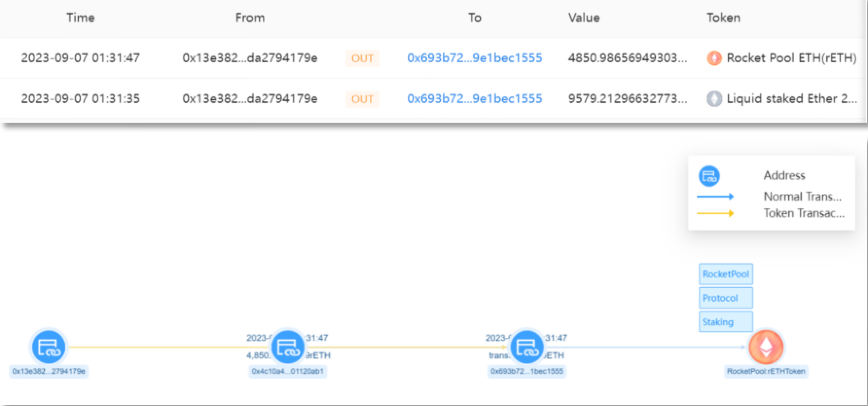Click the Normal Trans... legend label
Image resolution: width=868 pixels, height=406 pixels.
802,197
